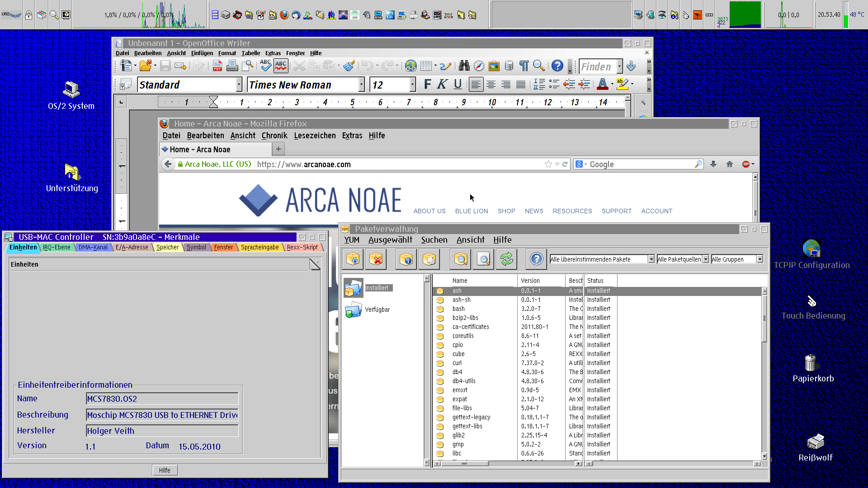Image resolution: width=868 pixels, height=488 pixels.
Task: Click the SUPPORT link on Arca Noae page
Action: click(617, 211)
